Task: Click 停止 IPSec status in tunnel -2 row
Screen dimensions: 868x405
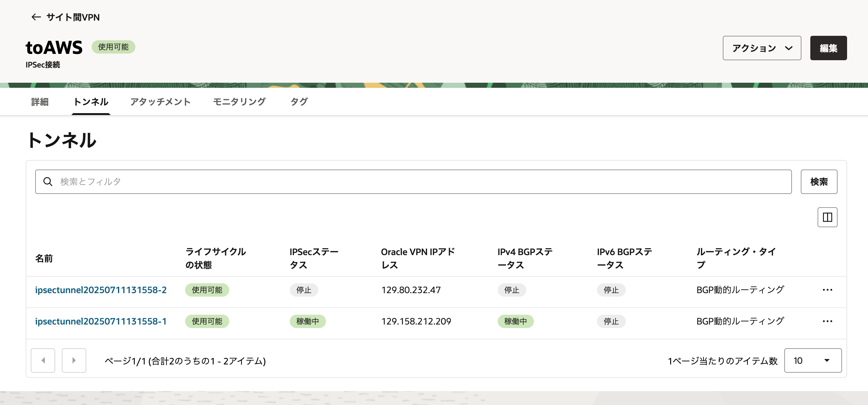Action: (x=304, y=290)
